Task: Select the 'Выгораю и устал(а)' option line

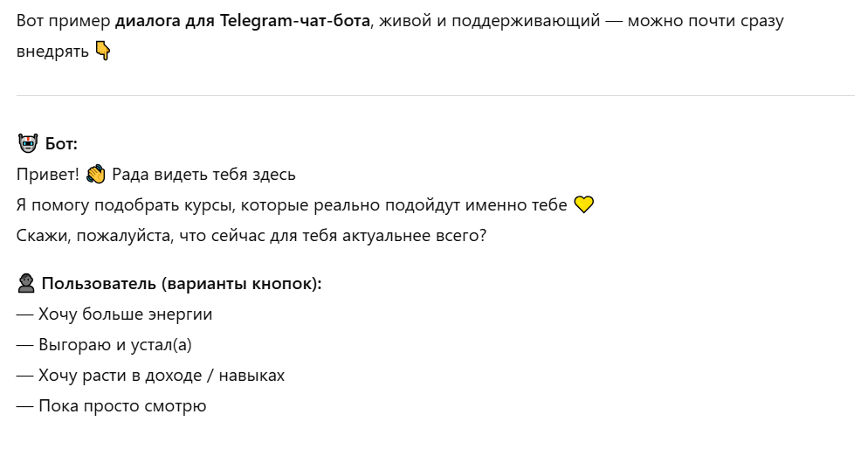Action: [104, 345]
